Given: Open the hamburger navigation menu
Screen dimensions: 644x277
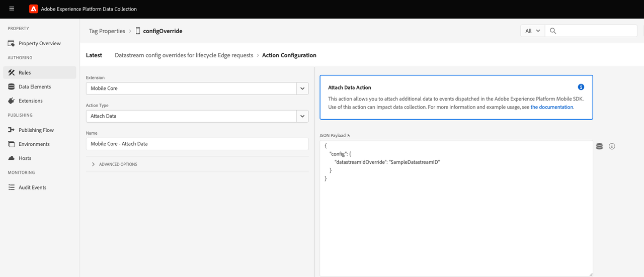Looking at the screenshot, I should pos(12,9).
